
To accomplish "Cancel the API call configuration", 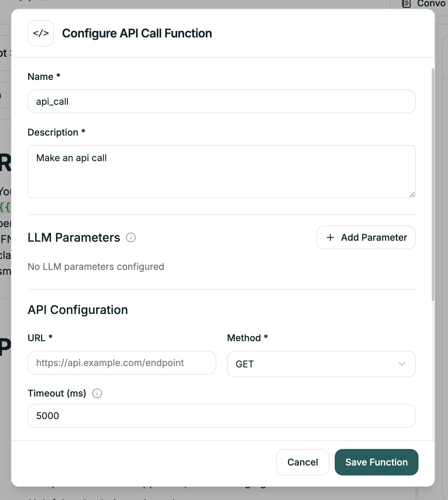I will (x=302, y=462).
